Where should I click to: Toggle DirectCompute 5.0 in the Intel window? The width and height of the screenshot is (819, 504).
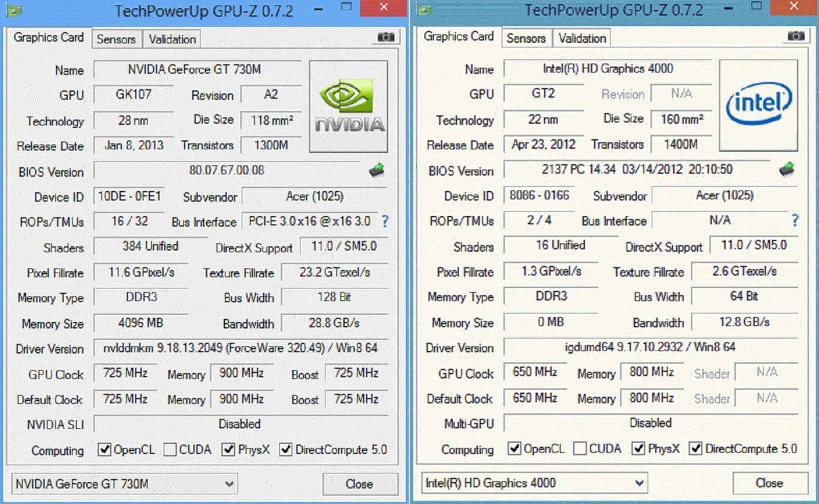click(695, 448)
